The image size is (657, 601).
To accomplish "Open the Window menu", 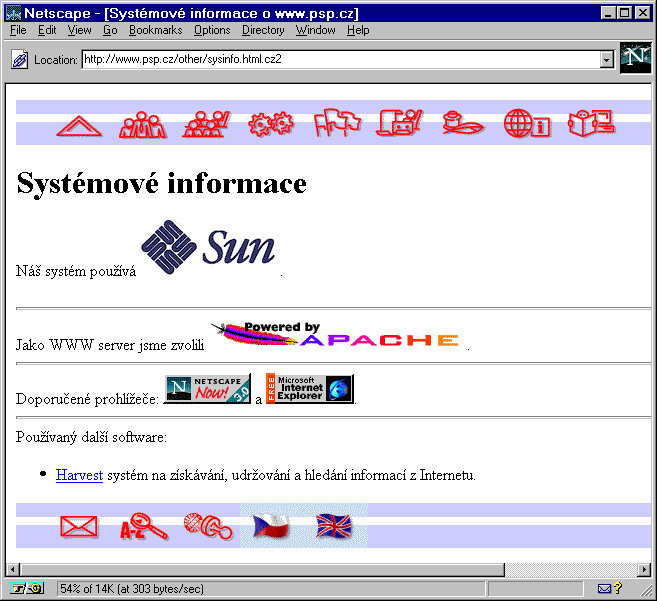I will point(316,30).
